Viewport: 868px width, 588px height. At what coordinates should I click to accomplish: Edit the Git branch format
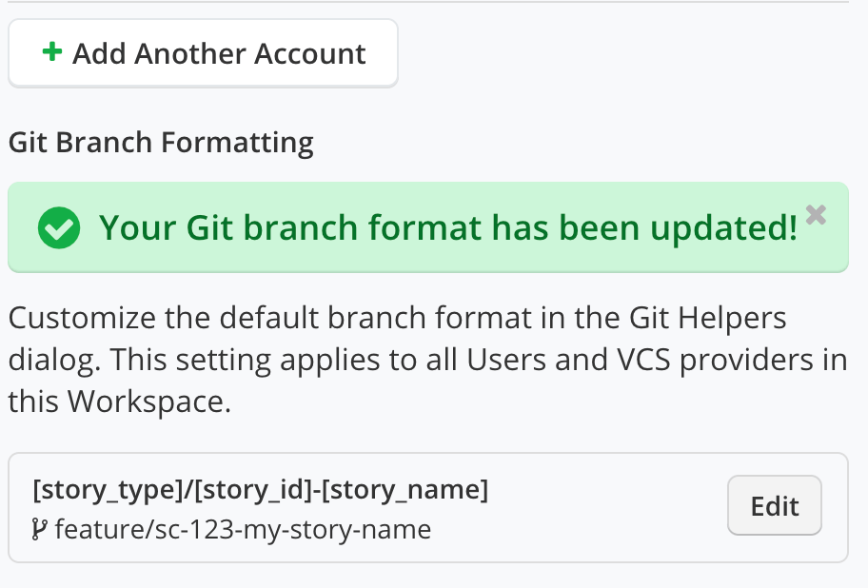pyautogui.click(x=774, y=506)
